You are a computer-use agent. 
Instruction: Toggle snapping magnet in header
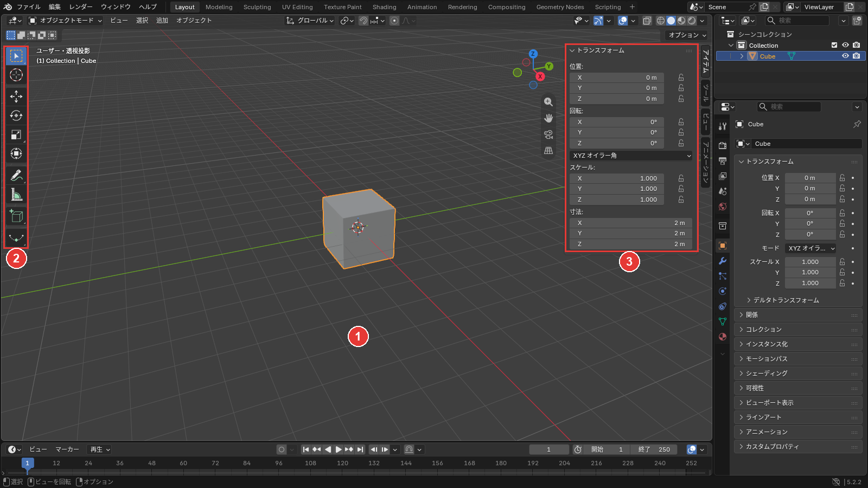point(363,21)
